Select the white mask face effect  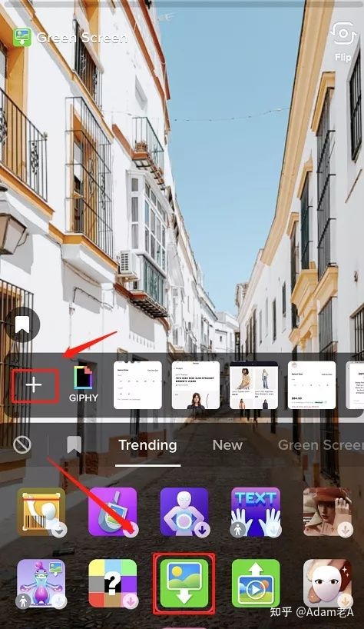(328, 584)
